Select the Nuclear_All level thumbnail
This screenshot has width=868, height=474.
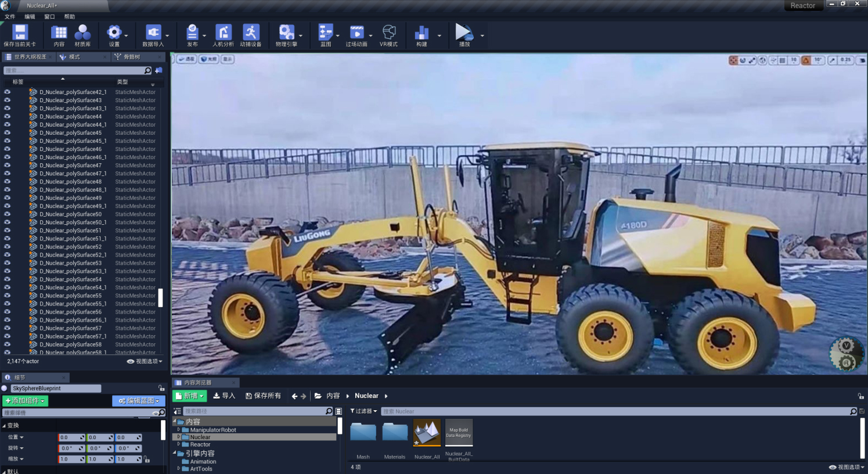[x=427, y=433]
